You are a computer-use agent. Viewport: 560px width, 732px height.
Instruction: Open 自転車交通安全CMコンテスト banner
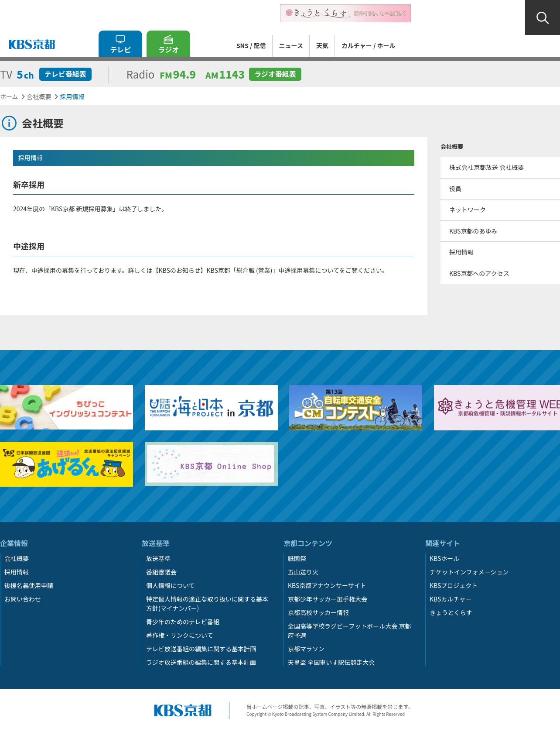[355, 407]
